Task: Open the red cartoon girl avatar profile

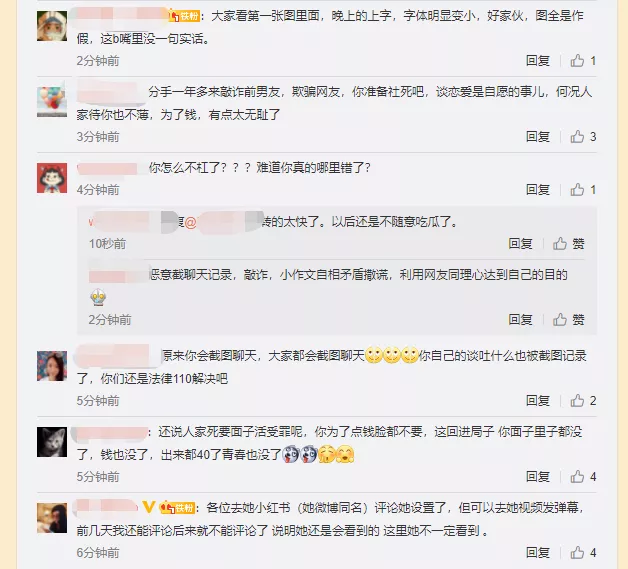Action: click(52, 178)
